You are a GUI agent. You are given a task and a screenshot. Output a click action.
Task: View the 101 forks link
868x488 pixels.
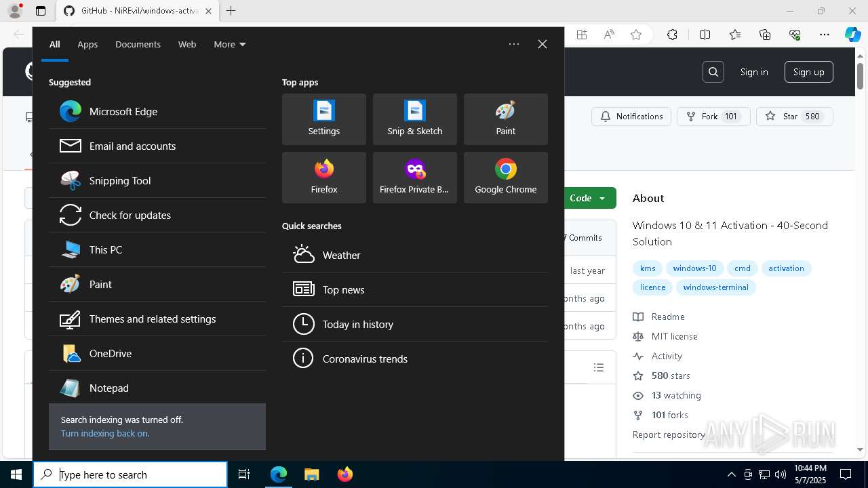click(x=660, y=415)
